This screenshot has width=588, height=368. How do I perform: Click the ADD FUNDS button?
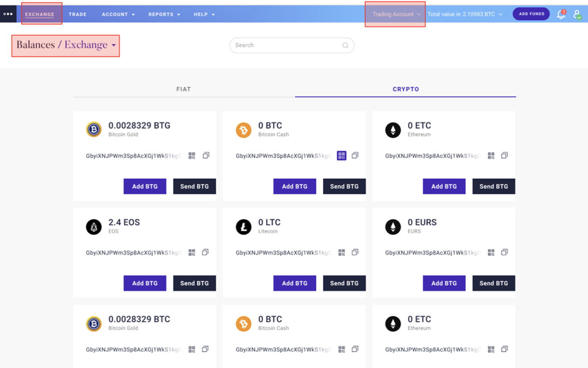[531, 14]
